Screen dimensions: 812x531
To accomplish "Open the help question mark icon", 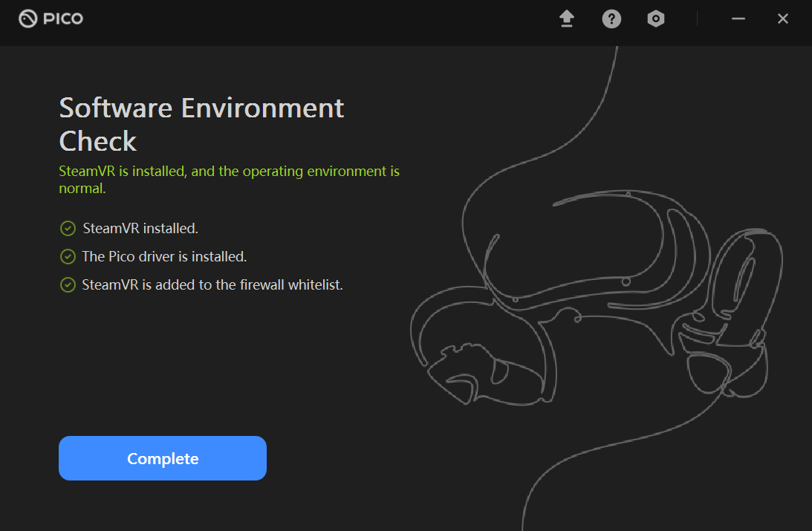I will click(x=611, y=19).
